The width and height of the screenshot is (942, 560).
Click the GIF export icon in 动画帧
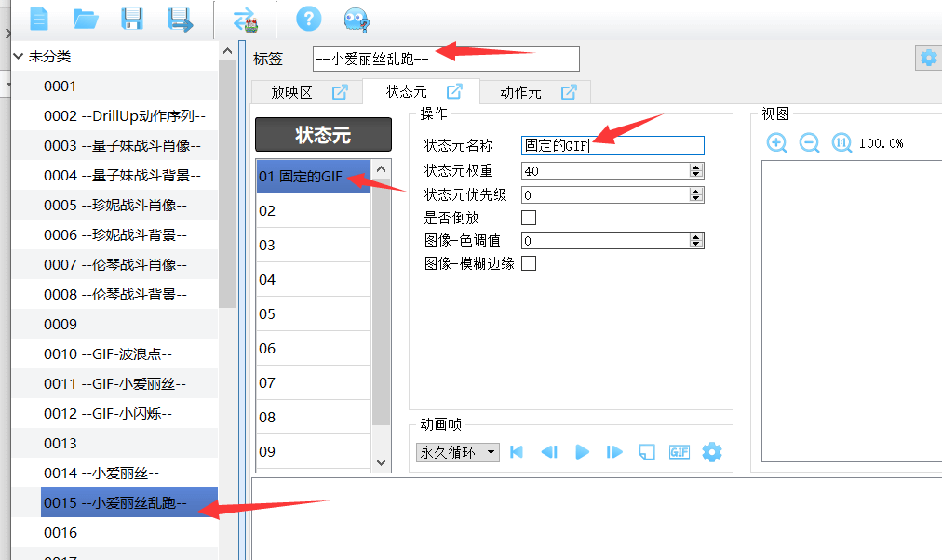click(680, 452)
